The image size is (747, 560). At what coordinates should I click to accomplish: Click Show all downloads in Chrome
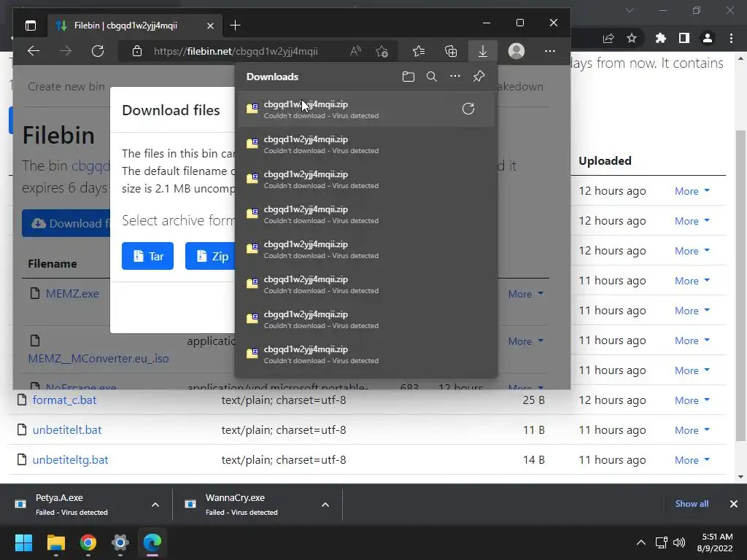tap(692, 504)
